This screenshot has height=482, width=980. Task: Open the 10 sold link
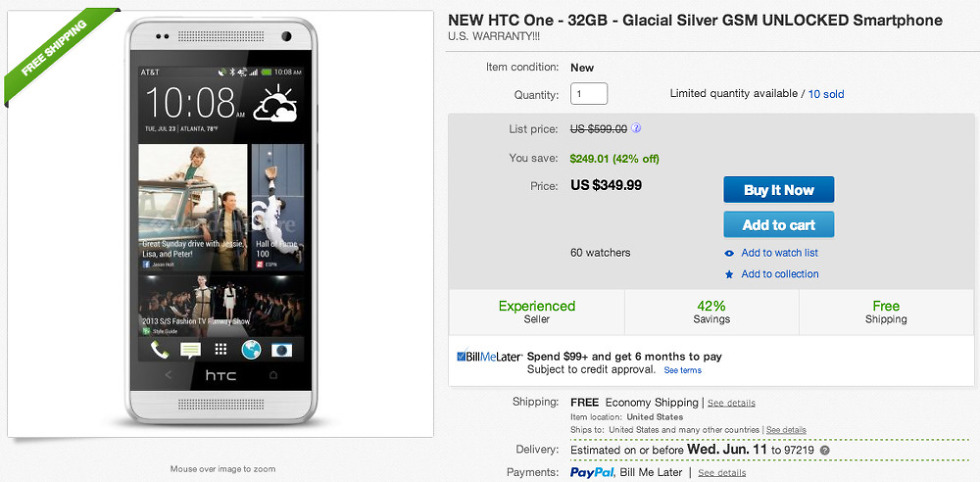[x=826, y=94]
